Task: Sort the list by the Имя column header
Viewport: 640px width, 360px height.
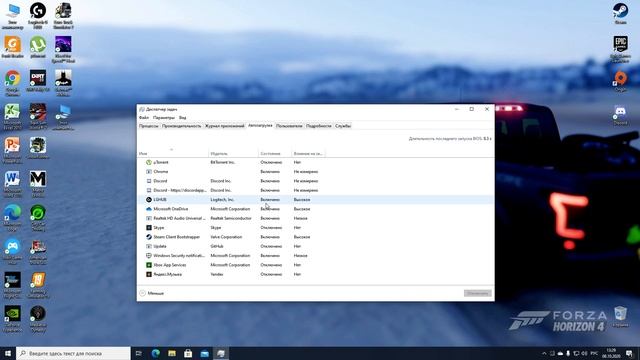Action: pyautogui.click(x=173, y=153)
